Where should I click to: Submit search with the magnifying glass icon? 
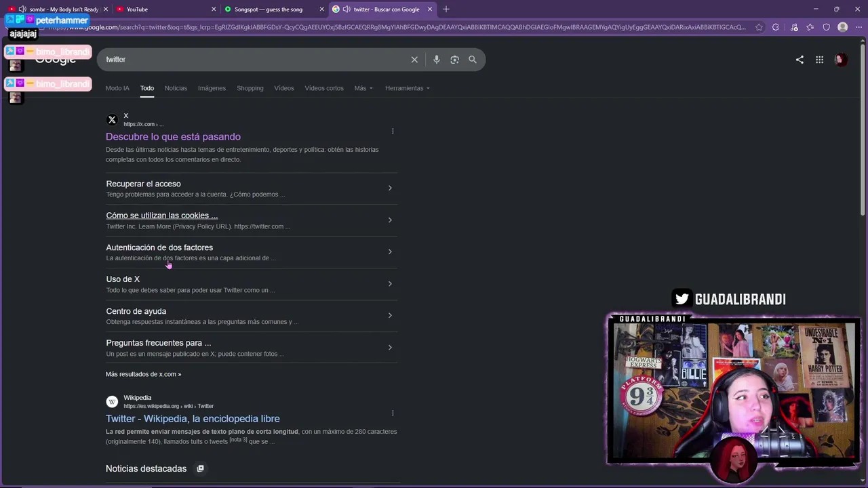pos(473,60)
